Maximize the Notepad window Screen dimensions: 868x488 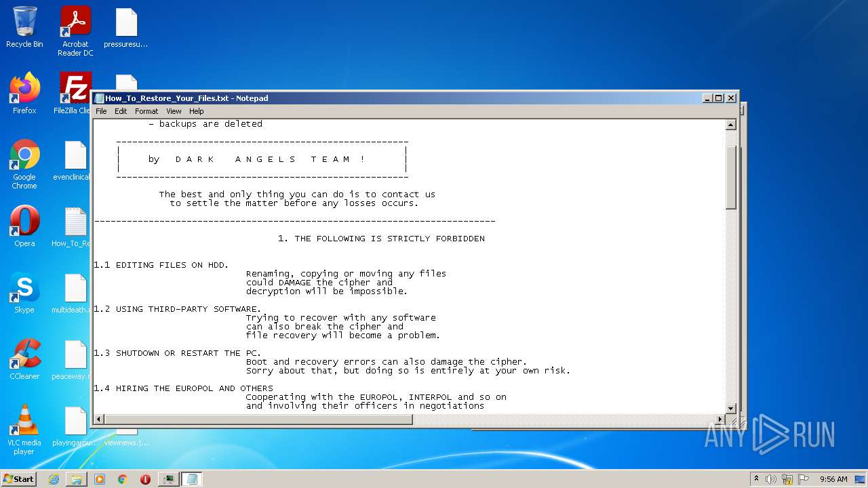(x=719, y=98)
